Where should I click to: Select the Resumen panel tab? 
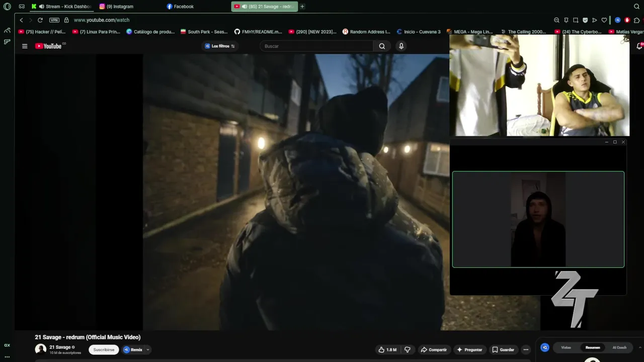click(593, 347)
